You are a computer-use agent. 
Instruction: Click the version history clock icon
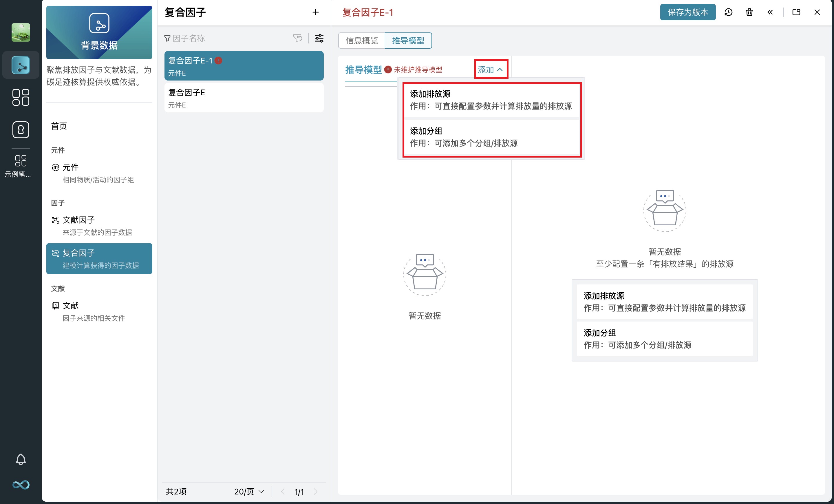point(728,12)
